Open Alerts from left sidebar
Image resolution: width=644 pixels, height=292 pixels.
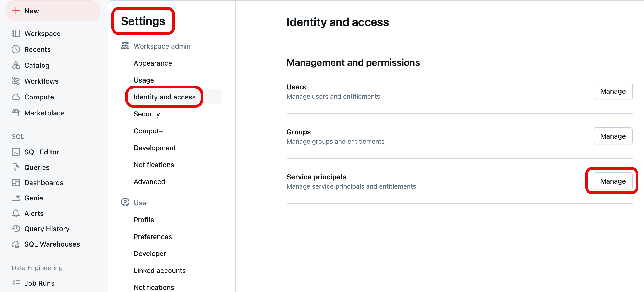click(x=34, y=213)
